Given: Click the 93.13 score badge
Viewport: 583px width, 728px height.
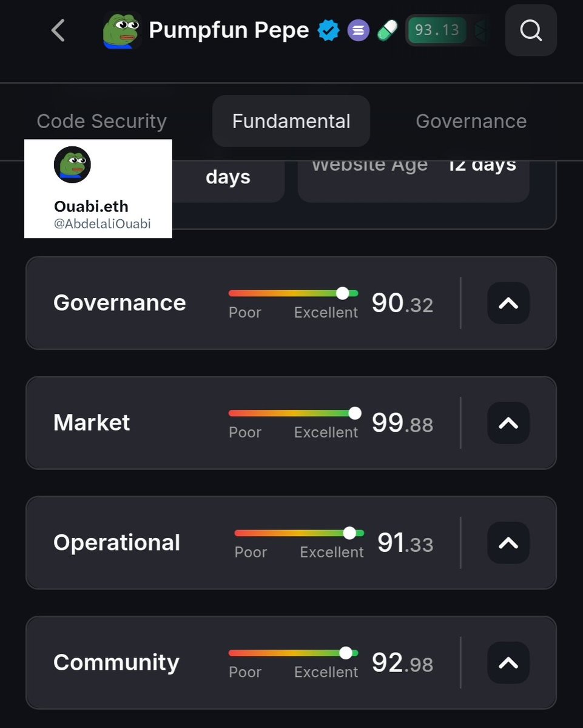Looking at the screenshot, I should pyautogui.click(x=437, y=30).
